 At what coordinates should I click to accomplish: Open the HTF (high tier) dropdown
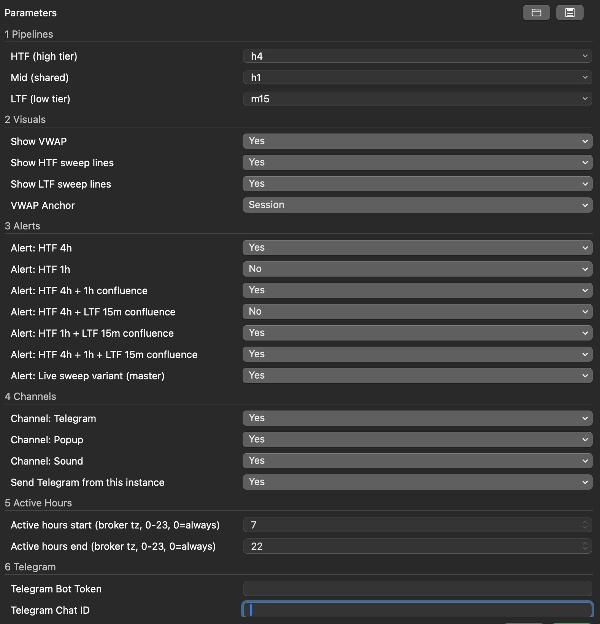(x=417, y=56)
